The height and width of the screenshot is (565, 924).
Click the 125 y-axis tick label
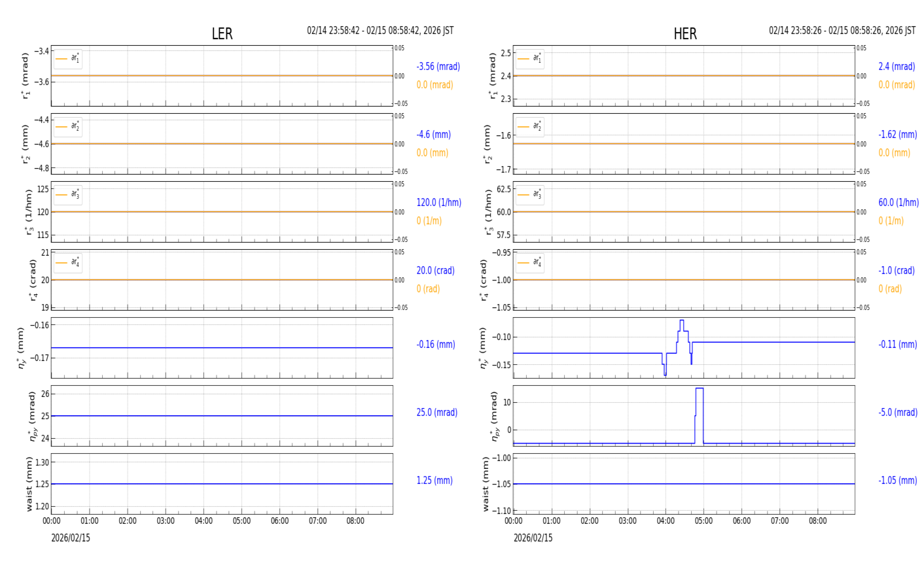click(43, 190)
